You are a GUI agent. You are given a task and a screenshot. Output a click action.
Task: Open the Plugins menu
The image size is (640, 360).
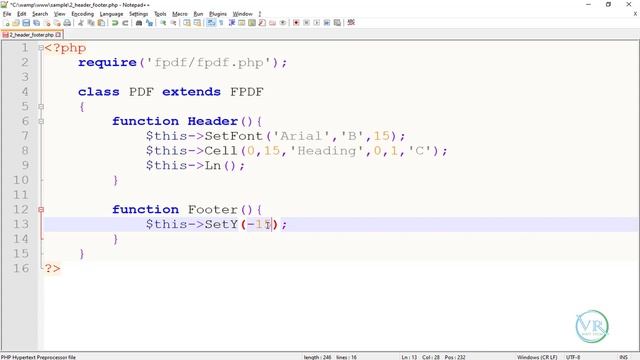218,14
